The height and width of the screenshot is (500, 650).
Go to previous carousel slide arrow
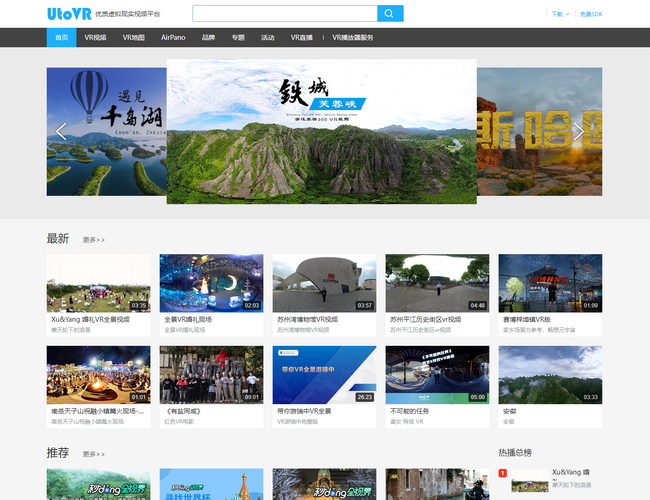[61, 131]
